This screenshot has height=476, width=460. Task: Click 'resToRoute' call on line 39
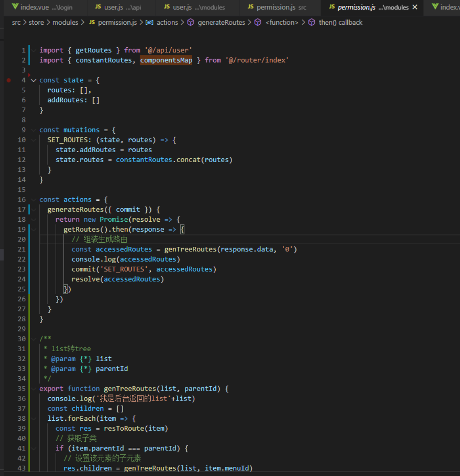click(x=124, y=428)
